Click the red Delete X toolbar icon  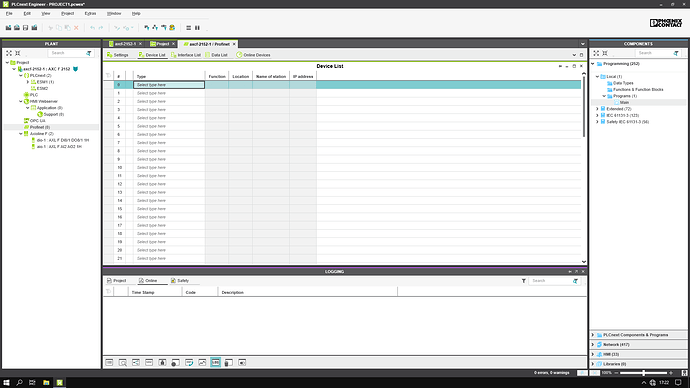tap(76, 28)
